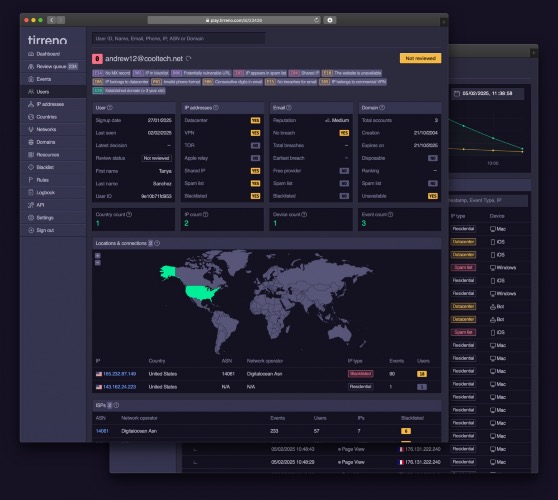
Task: Focus the Event Type, IP search in background window
Action: tap(488, 200)
